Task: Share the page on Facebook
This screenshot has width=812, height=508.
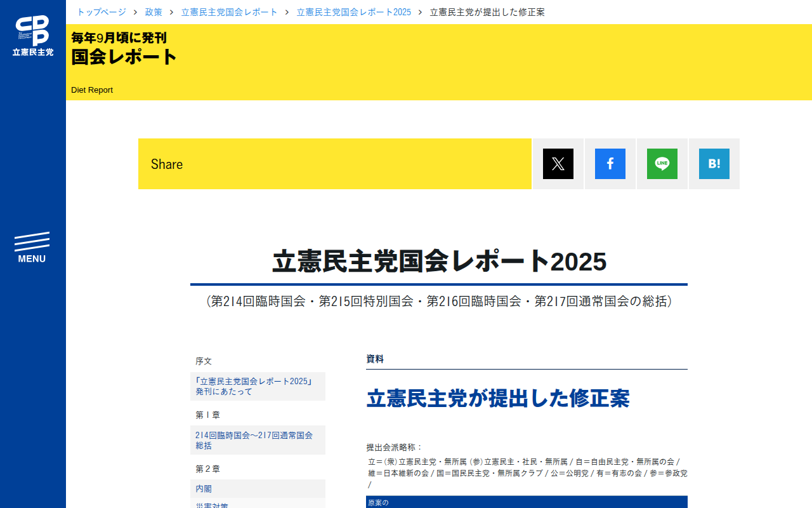Action: (x=610, y=164)
